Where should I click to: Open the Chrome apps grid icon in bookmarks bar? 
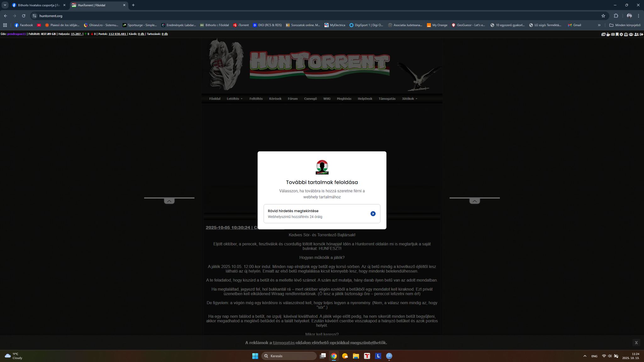pos(5,25)
